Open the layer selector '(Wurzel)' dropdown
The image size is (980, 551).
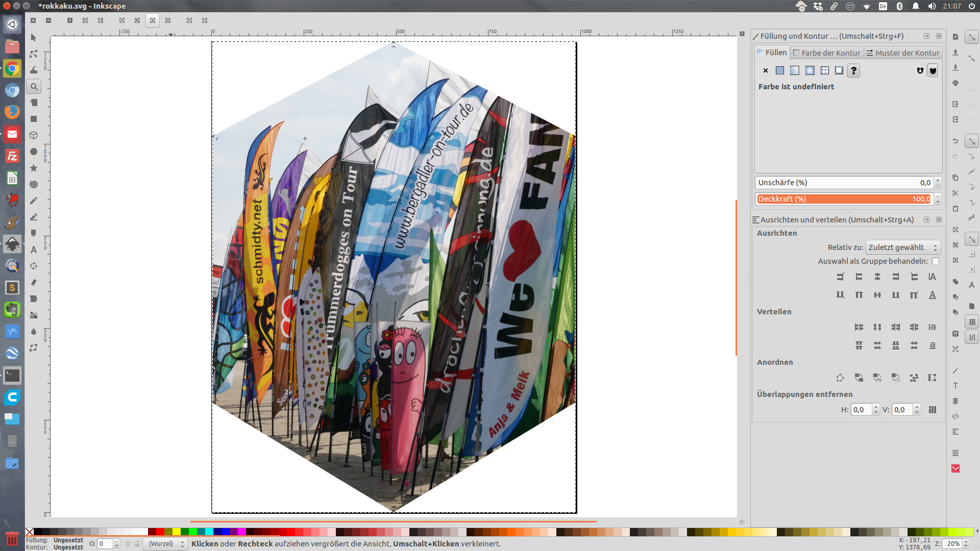point(165,544)
